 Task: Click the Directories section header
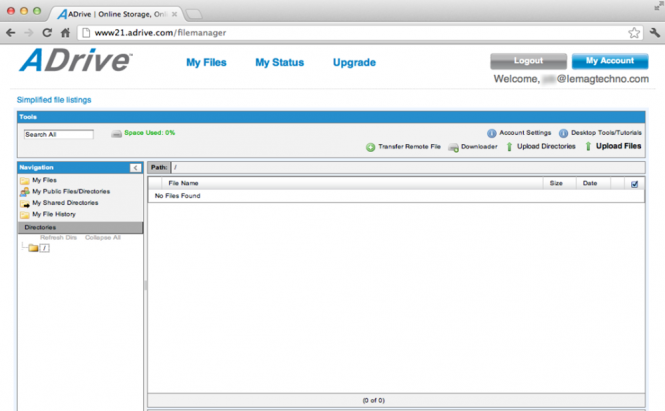click(80, 227)
